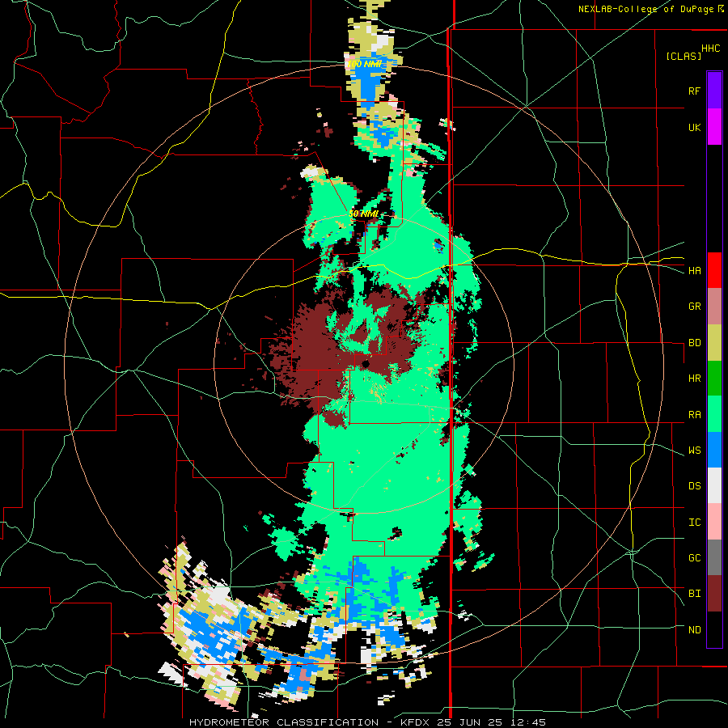The image size is (728, 728).
Task: Click the HYDROMETEOR CLASSIFICATION title text
Action: (x=284, y=722)
